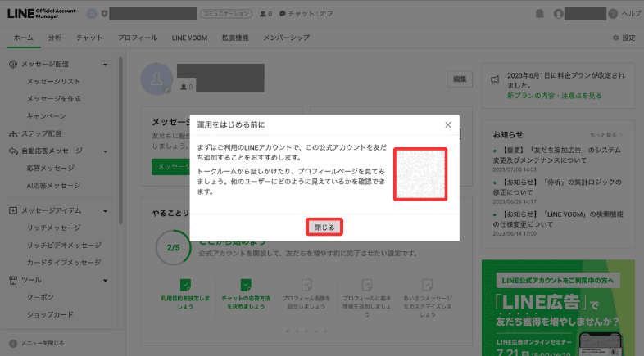The height and width of the screenshot is (356, 644).
Task: Open the メンバーシップ tab
Action: click(286, 38)
